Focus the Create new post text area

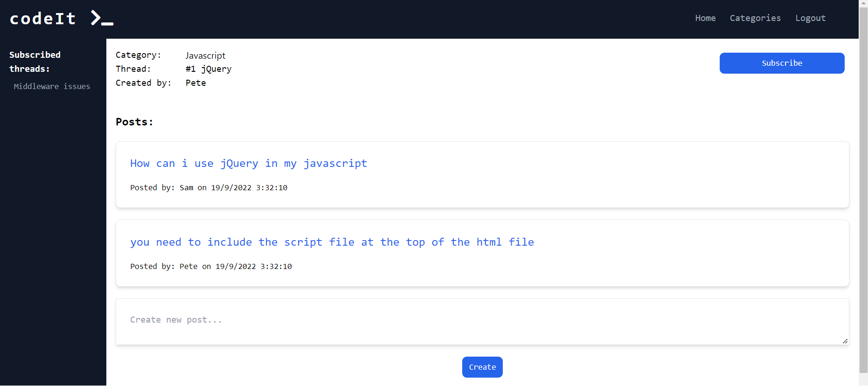(482, 322)
